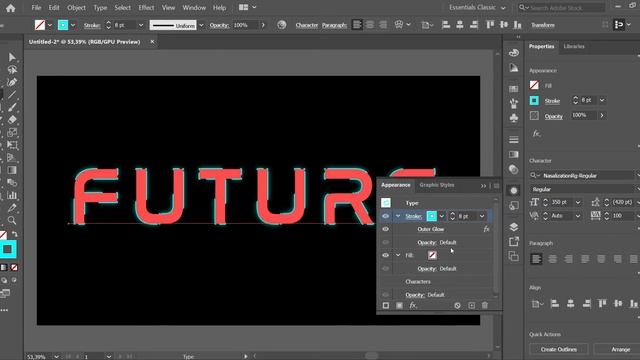Open the File menu

(36, 8)
